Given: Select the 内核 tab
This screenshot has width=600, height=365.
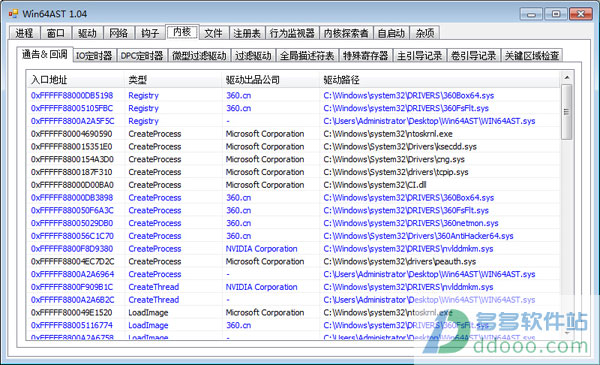Looking at the screenshot, I should [x=182, y=32].
